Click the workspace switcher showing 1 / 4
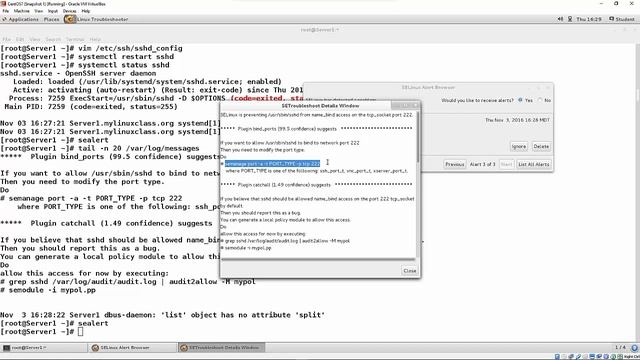 coord(620,347)
